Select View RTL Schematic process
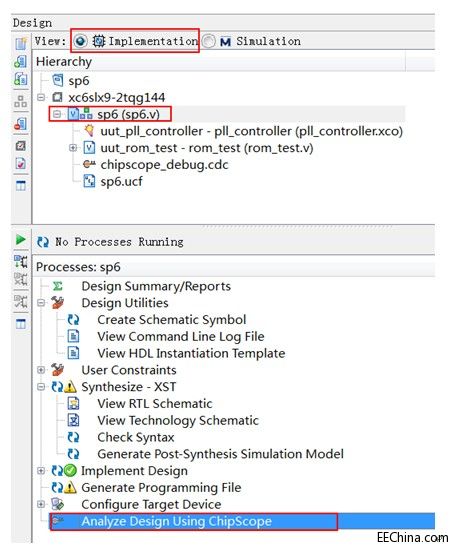455x551 pixels. 155,403
